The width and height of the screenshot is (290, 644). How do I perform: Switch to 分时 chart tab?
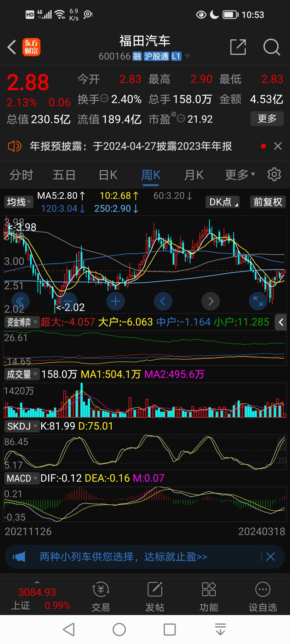point(21,175)
